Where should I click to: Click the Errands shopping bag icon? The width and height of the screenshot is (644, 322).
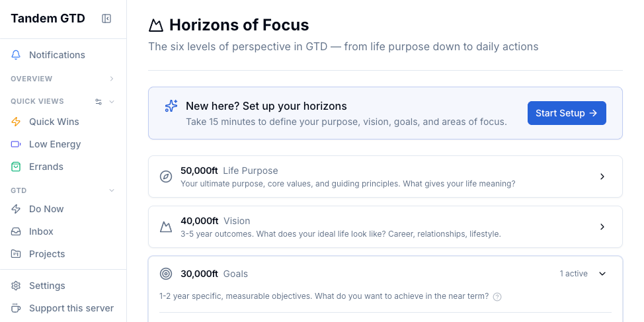[17, 167]
